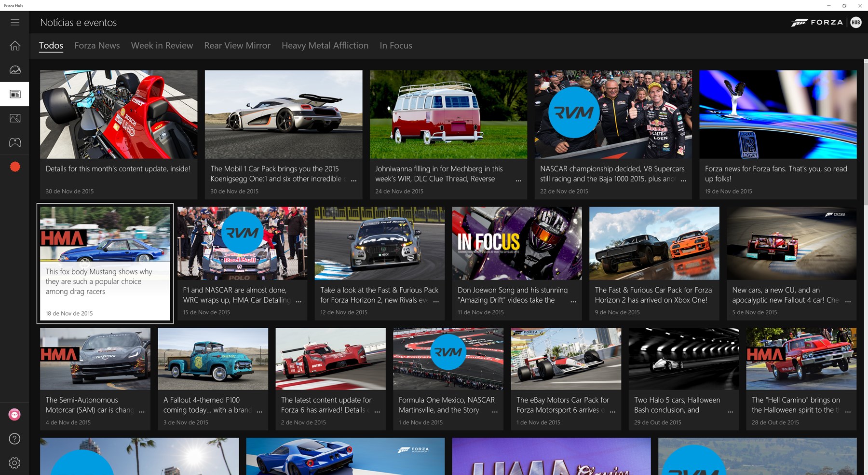This screenshot has height=475, width=868.
Task: Open the Halo tunnel car thumbnail
Action: click(684, 359)
